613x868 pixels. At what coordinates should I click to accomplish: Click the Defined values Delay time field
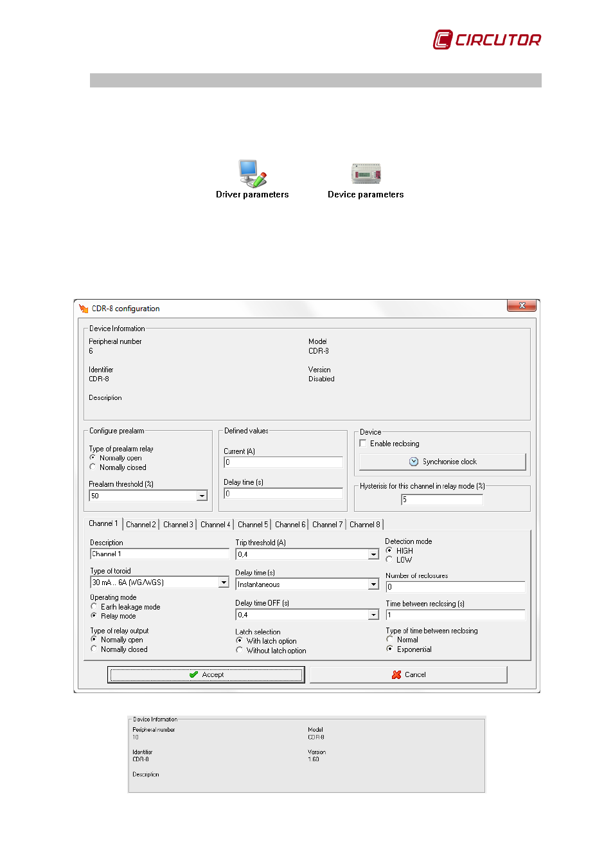[283, 494]
